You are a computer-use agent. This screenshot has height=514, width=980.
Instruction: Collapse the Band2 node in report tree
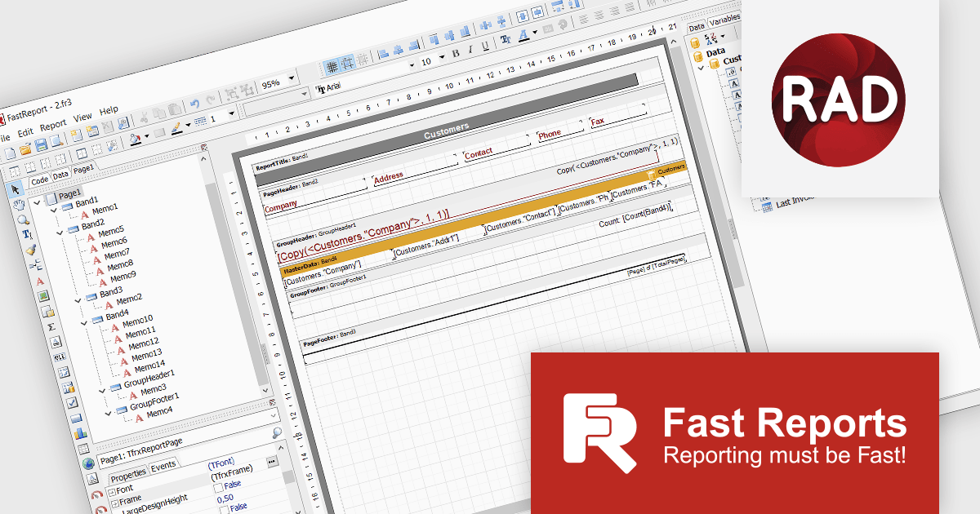click(x=60, y=233)
